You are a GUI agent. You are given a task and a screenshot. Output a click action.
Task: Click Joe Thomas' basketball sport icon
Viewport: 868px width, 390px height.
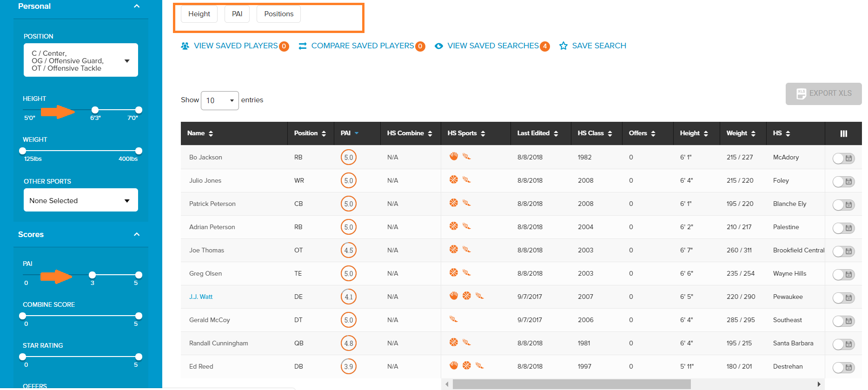pos(454,249)
